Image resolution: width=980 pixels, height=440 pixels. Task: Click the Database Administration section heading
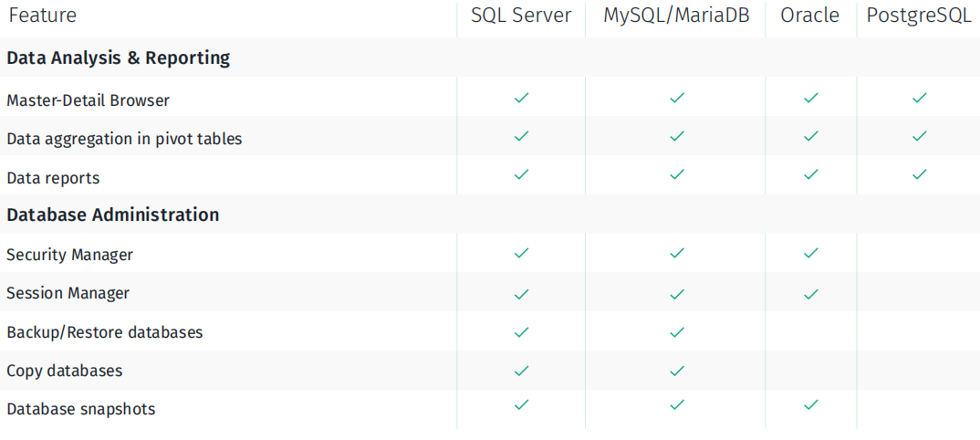coord(113,215)
